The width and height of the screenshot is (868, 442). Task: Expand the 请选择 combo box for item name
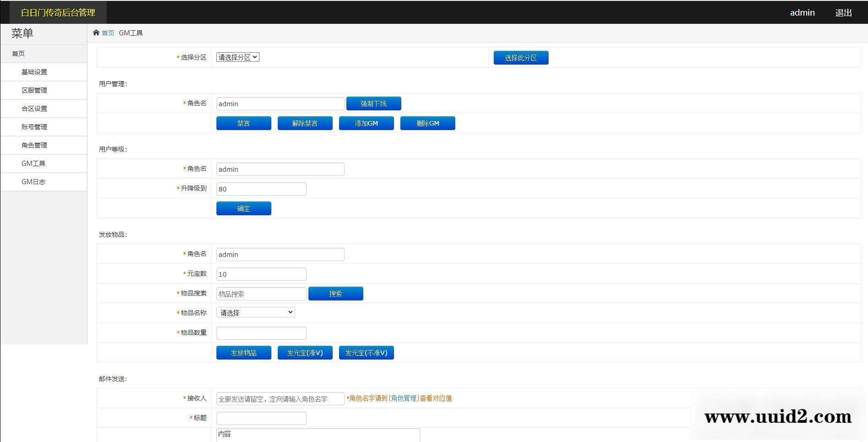[255, 312]
